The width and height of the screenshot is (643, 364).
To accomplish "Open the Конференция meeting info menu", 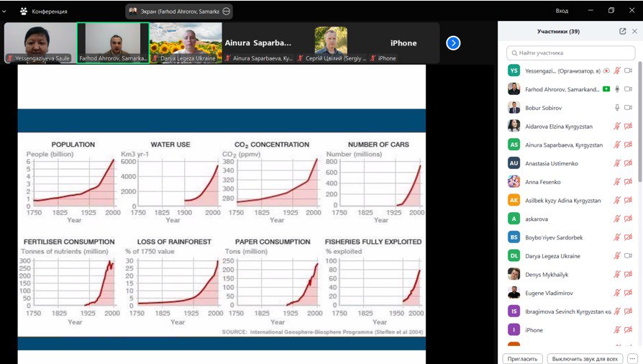I will coord(43,12).
